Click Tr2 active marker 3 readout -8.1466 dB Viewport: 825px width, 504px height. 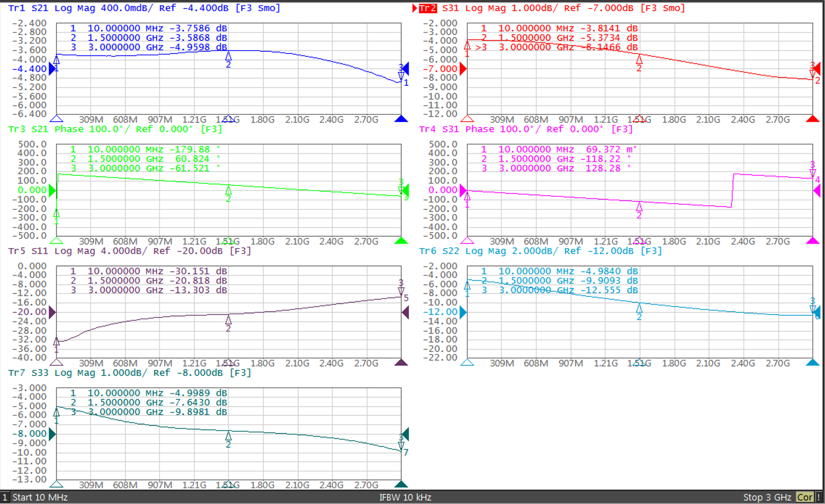557,47
